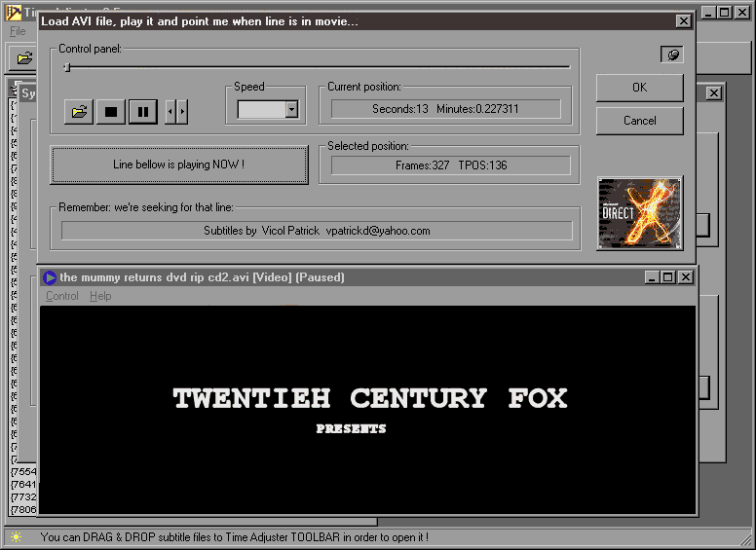Click the 'Subtitles by Vicol Patrick' line field
756x550 pixels.
coord(317,231)
